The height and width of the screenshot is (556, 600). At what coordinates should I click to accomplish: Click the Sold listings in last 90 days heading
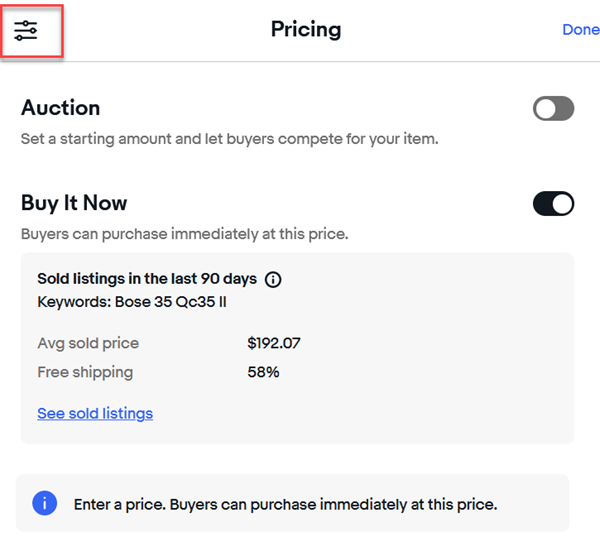147,279
